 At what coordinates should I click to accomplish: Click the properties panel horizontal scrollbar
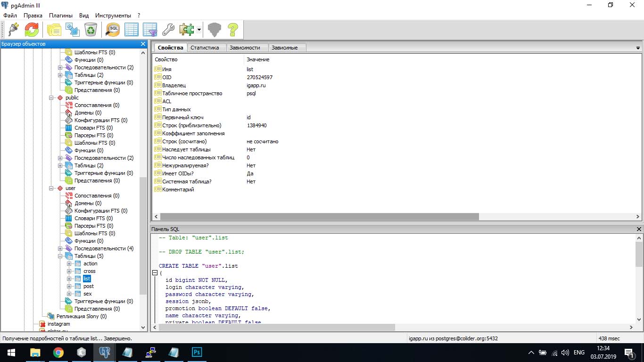[x=316, y=217]
